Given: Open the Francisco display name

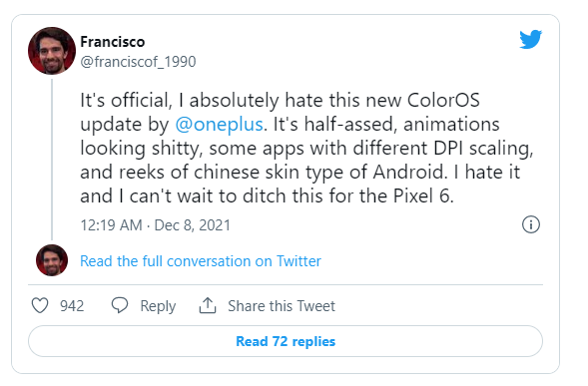Looking at the screenshot, I should [x=113, y=42].
